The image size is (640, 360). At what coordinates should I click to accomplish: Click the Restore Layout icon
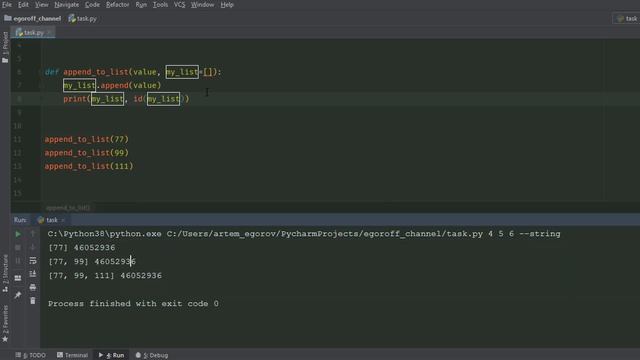[18, 278]
